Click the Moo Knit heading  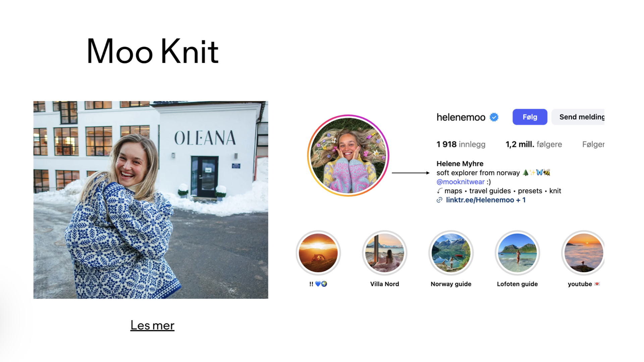tap(153, 51)
